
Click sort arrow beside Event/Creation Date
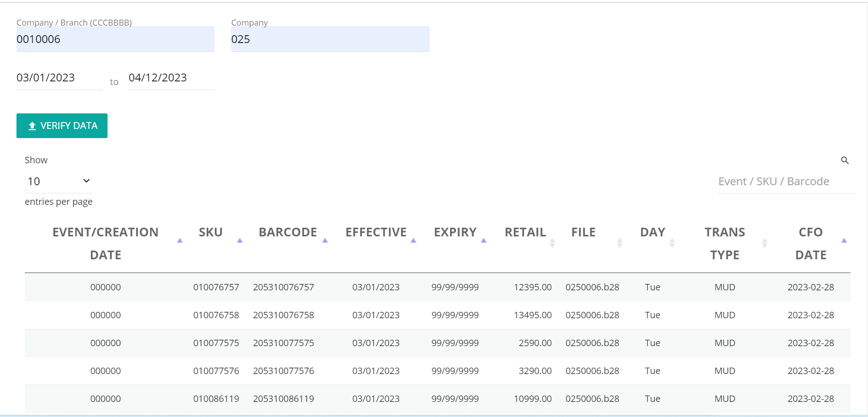click(x=180, y=241)
